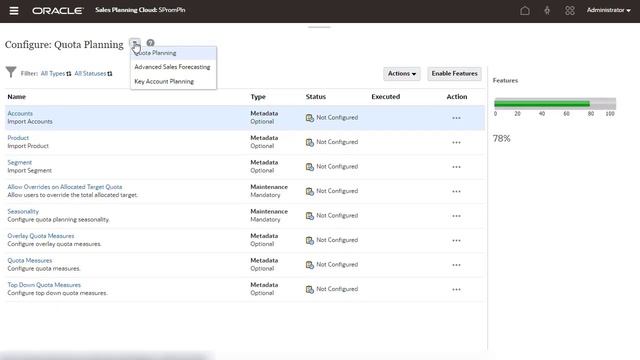Open the application cluster grid icon
640x360 pixels.
coord(570,11)
